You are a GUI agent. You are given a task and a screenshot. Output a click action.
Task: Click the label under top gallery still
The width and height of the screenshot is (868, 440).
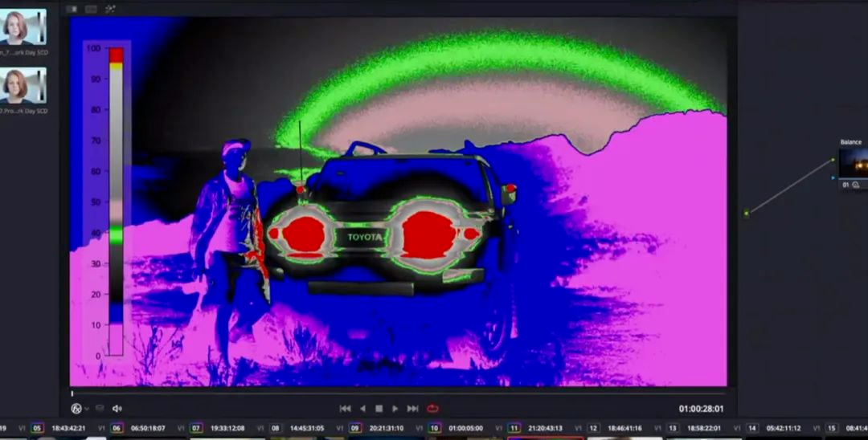(x=24, y=52)
